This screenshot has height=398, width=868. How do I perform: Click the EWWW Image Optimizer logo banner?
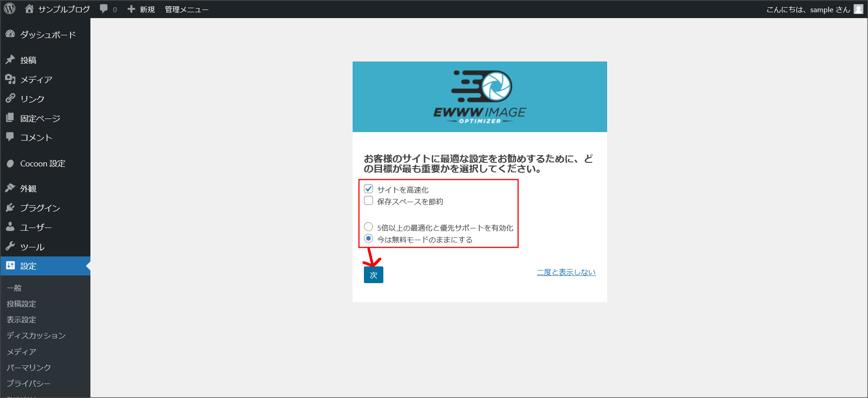(480, 97)
